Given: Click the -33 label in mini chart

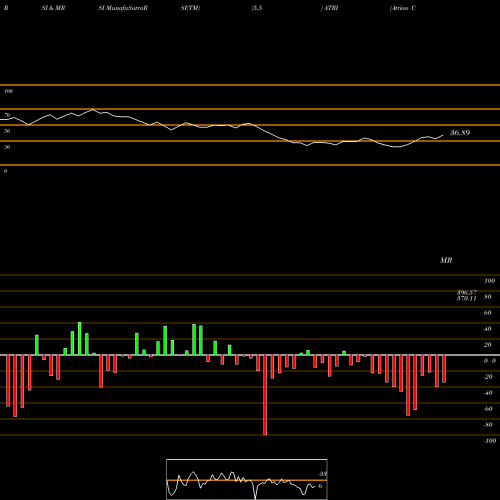Looking at the screenshot, I should (x=322, y=474).
